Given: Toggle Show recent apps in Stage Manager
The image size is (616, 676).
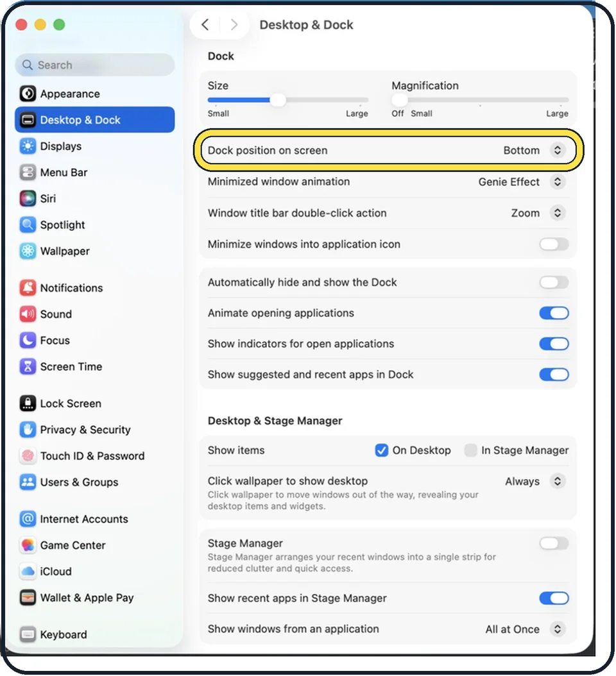Looking at the screenshot, I should tap(554, 598).
